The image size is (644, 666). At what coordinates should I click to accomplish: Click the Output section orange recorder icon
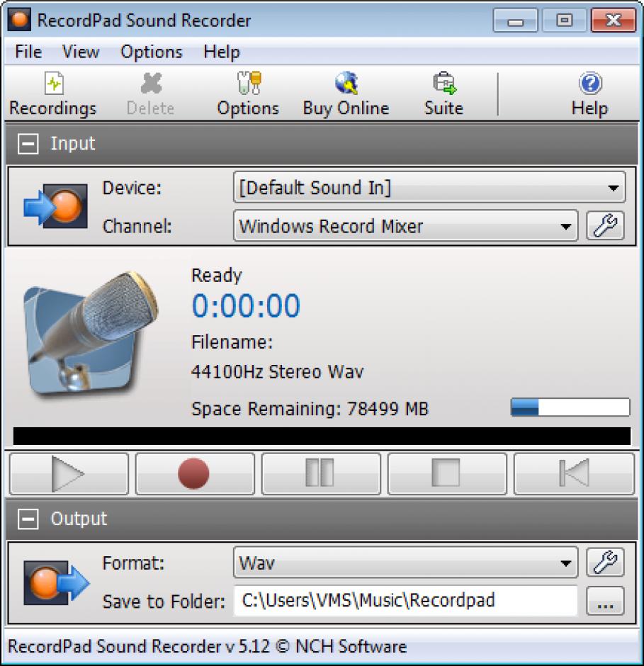click(x=56, y=582)
